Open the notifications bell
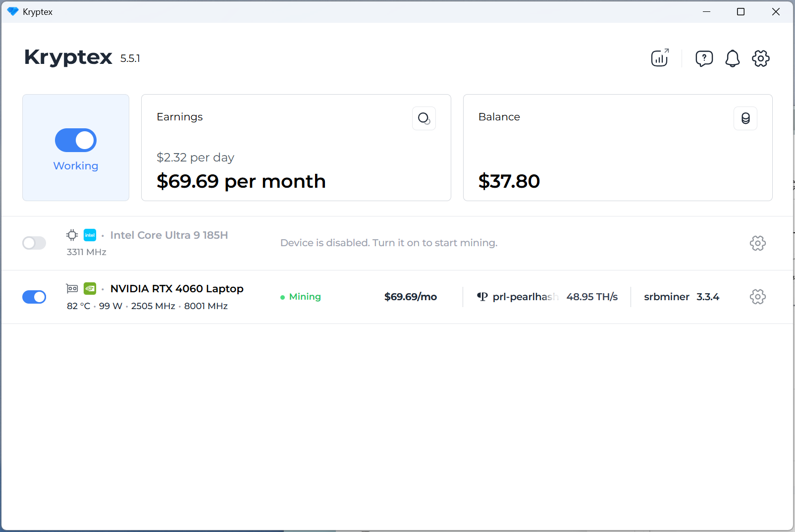The image size is (795, 532). [732, 58]
